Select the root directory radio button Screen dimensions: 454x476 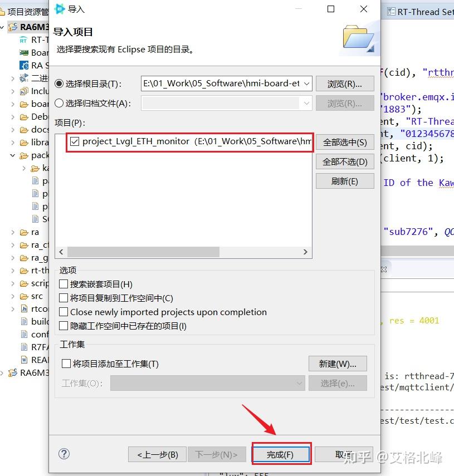(59, 84)
